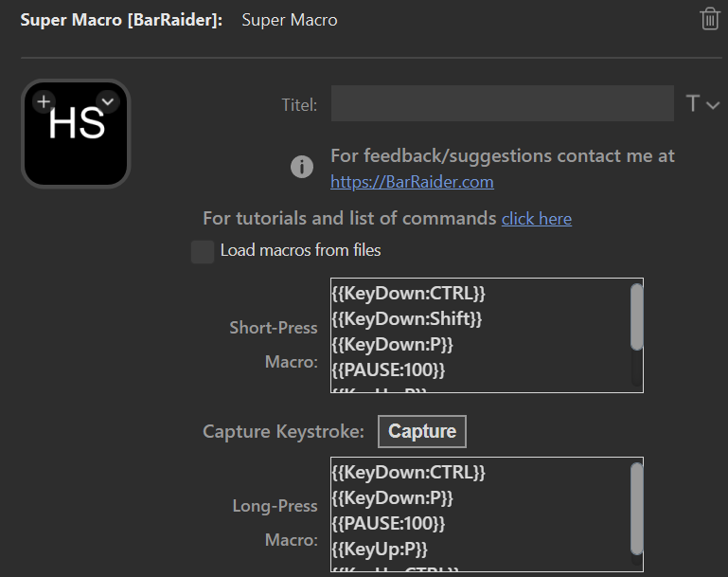Screen dimensions: 728x577
Task: Click {{KeyUp:P}} line in Long-Press Macro
Action: click(380, 549)
